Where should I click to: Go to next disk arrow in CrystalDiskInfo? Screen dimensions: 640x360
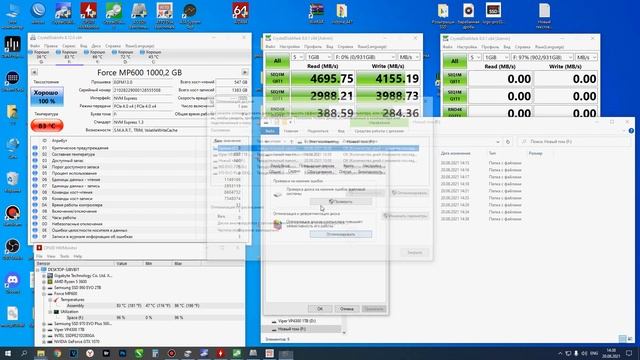coord(244,72)
